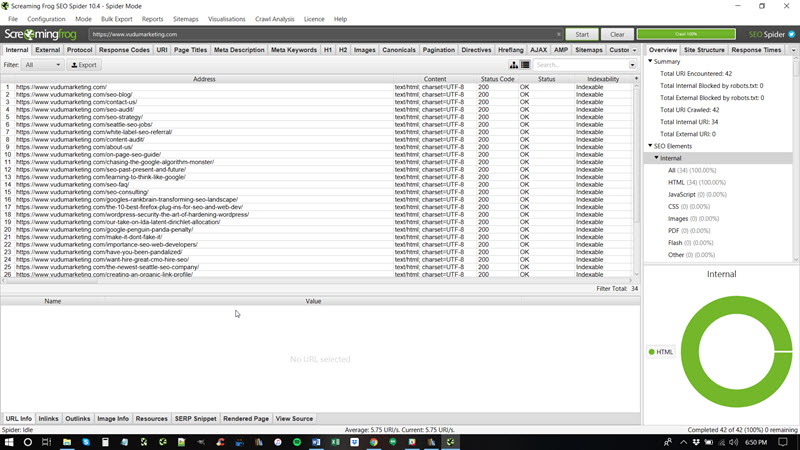Open iTunes from taskbar
Image resolution: width=800 pixels, height=450 pixels.
point(278,442)
